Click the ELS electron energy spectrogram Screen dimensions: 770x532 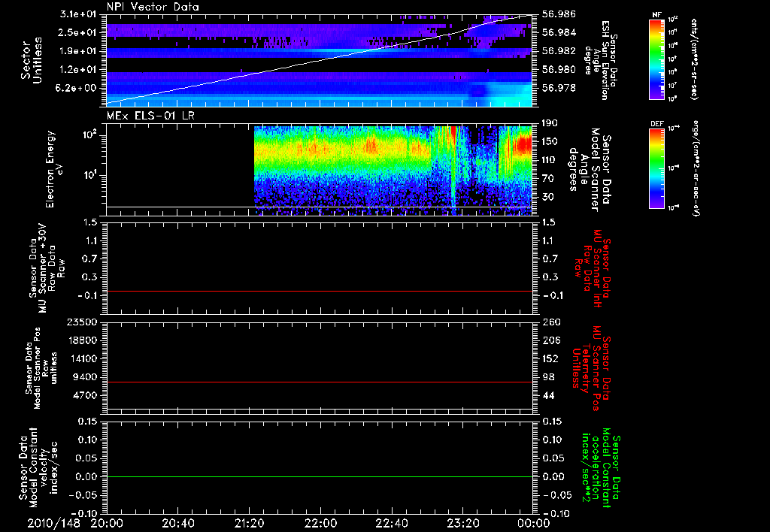point(393,171)
